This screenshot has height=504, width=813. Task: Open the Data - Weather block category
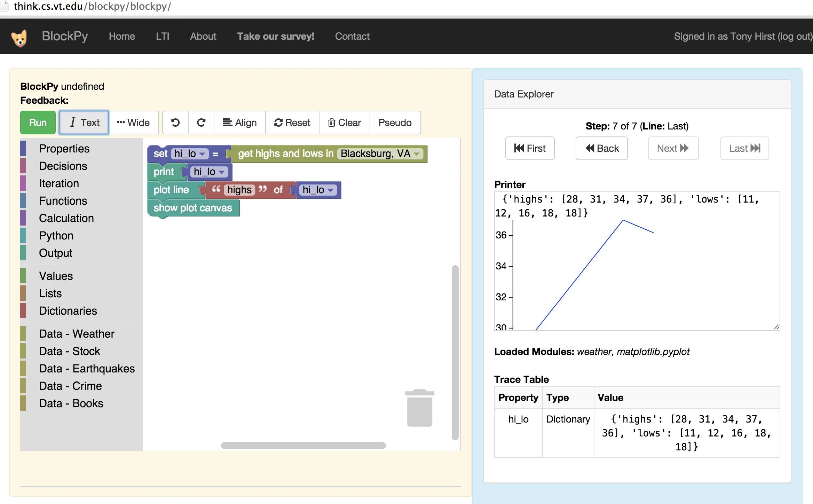click(x=77, y=334)
